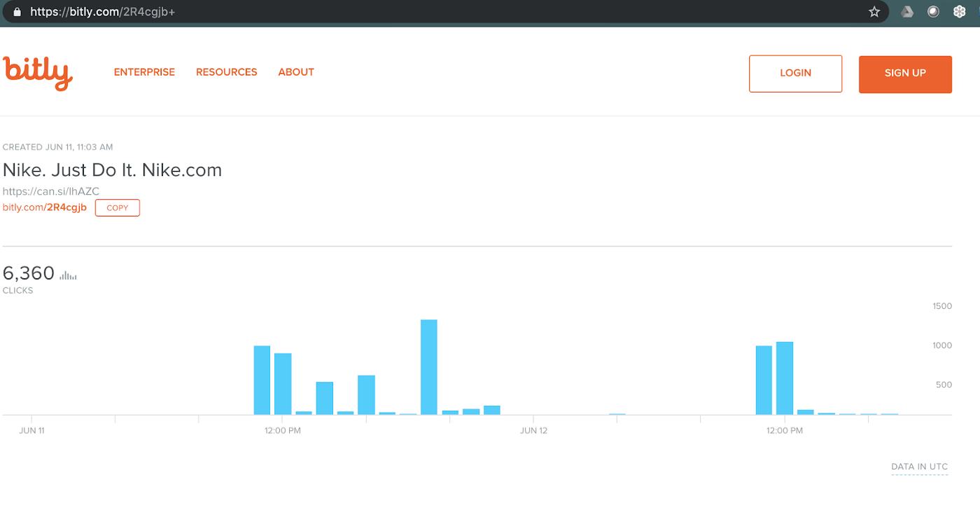Open the snowflake-shaped extension icon

point(960,12)
